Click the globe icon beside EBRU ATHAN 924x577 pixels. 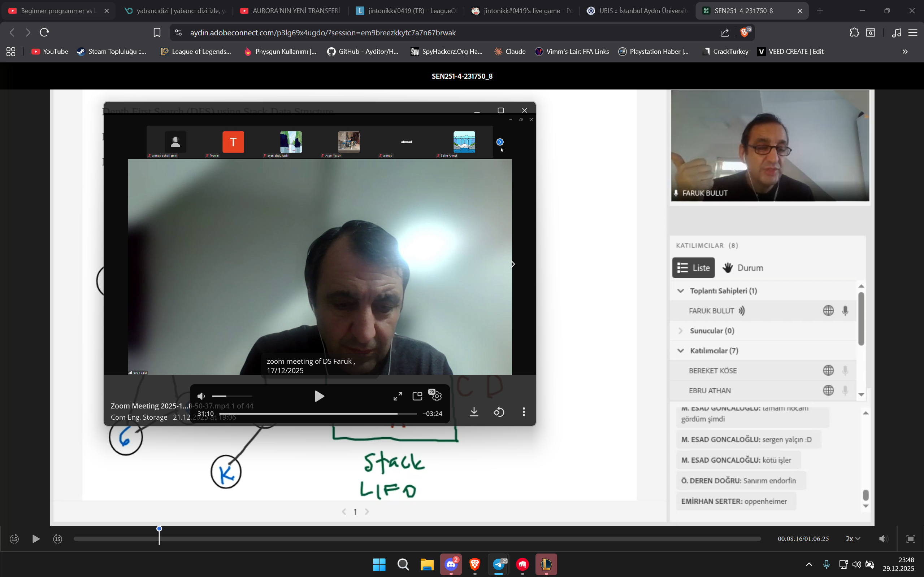click(828, 390)
